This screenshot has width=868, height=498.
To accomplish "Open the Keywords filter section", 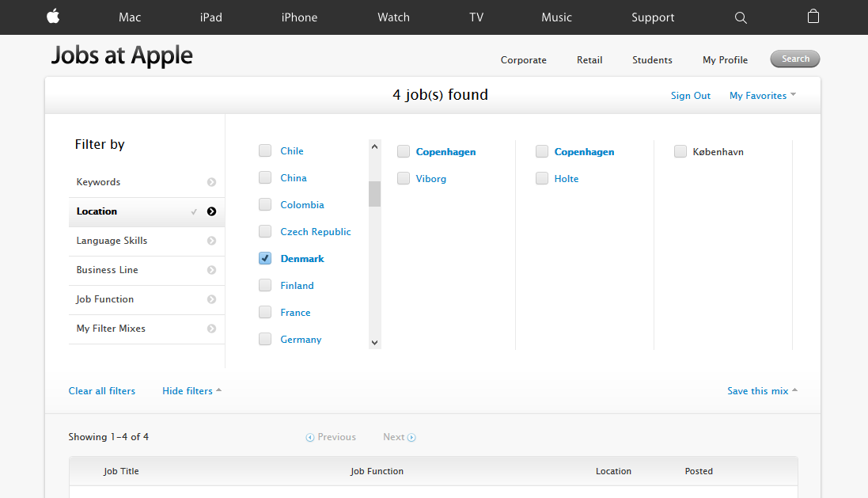I will 146,182.
